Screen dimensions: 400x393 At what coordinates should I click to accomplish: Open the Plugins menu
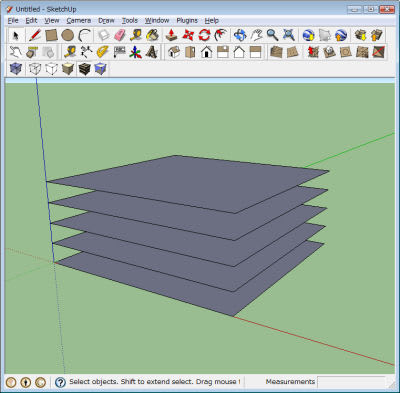click(x=187, y=21)
